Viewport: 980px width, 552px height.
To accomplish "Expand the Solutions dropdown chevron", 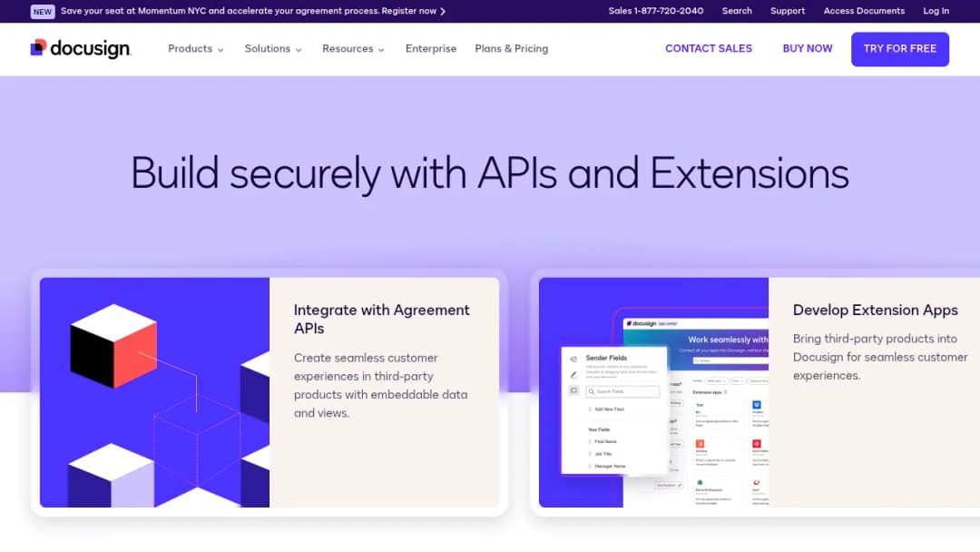I will click(x=299, y=49).
